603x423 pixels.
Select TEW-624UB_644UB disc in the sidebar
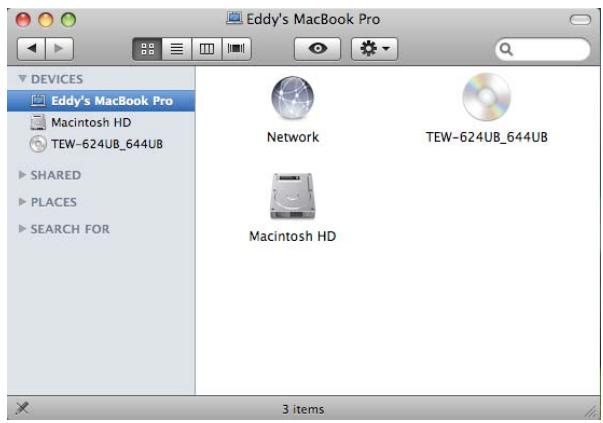[x=101, y=144]
